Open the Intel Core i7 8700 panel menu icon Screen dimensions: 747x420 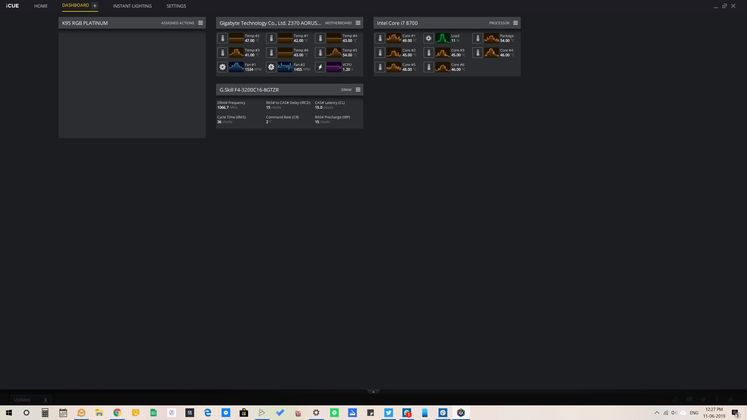(515, 23)
